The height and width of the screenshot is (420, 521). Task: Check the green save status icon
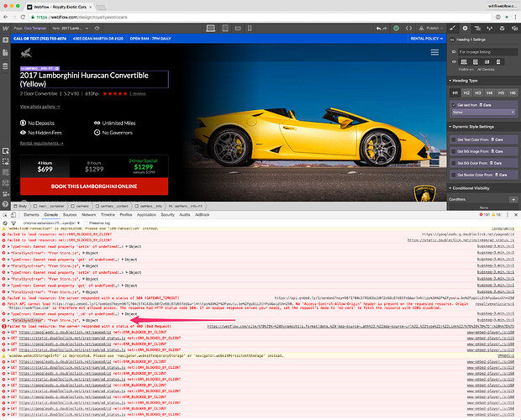[x=396, y=29]
